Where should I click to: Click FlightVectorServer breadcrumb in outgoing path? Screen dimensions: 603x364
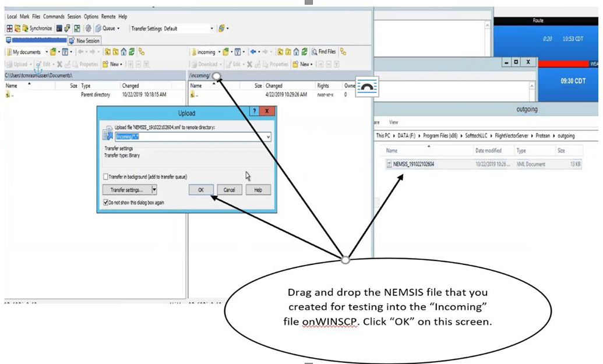point(512,136)
